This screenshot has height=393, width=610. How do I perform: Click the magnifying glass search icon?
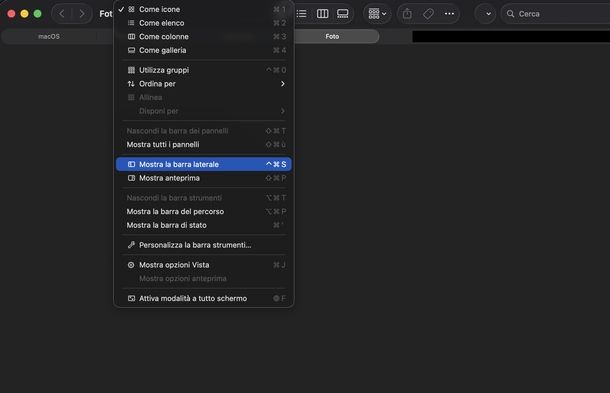tap(510, 14)
